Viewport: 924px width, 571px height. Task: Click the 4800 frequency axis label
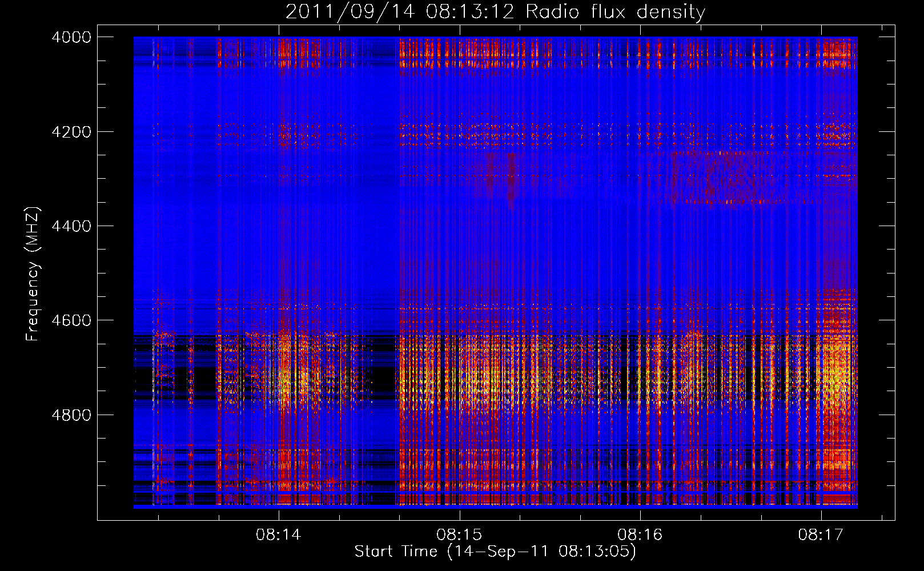[x=71, y=415]
